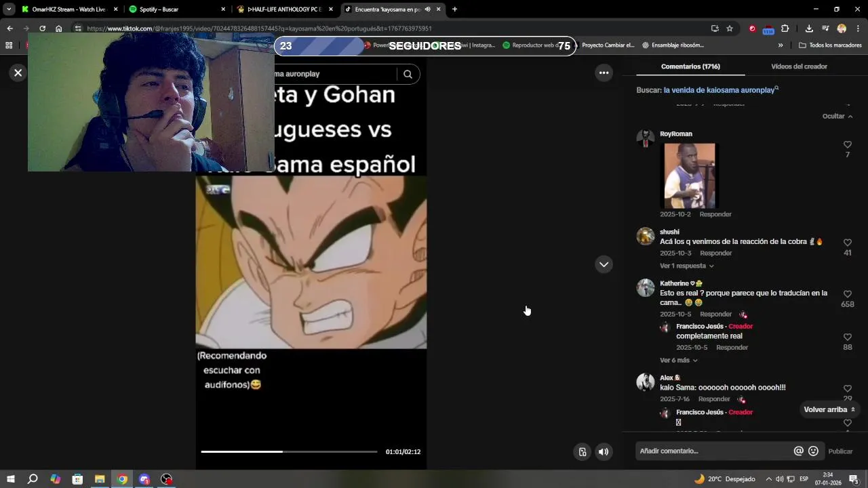Open Katherine's profile avatar
The height and width of the screenshot is (488, 868).
pyautogui.click(x=645, y=287)
